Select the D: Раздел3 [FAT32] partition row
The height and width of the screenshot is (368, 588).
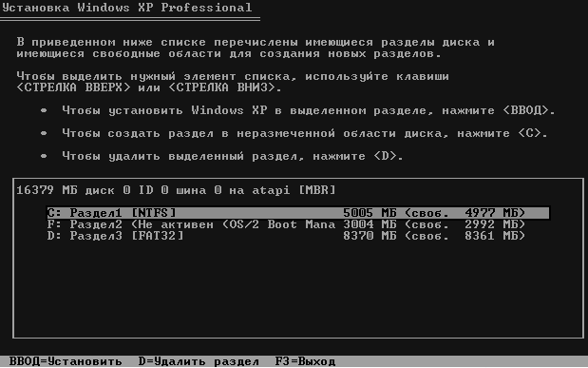click(286, 236)
